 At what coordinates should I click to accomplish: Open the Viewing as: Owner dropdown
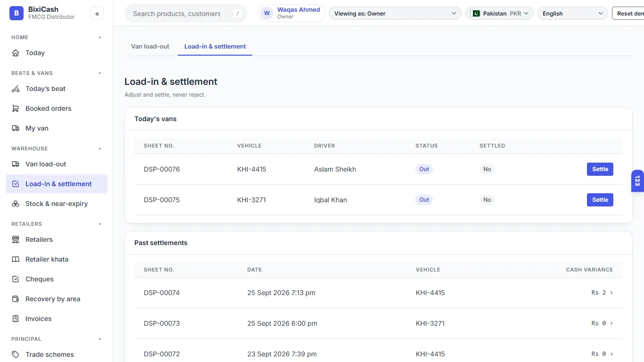(395, 13)
